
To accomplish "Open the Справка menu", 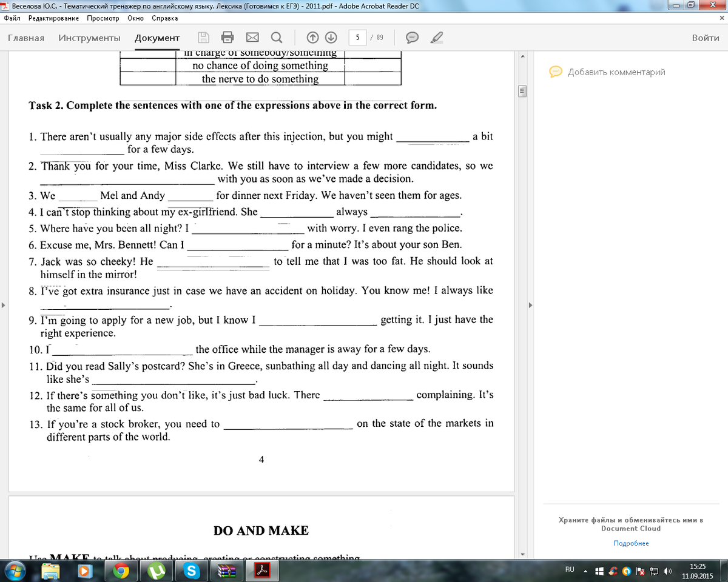I will 165,18.
